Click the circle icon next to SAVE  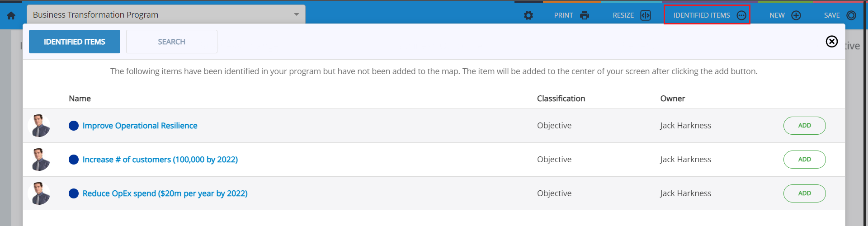(x=851, y=15)
